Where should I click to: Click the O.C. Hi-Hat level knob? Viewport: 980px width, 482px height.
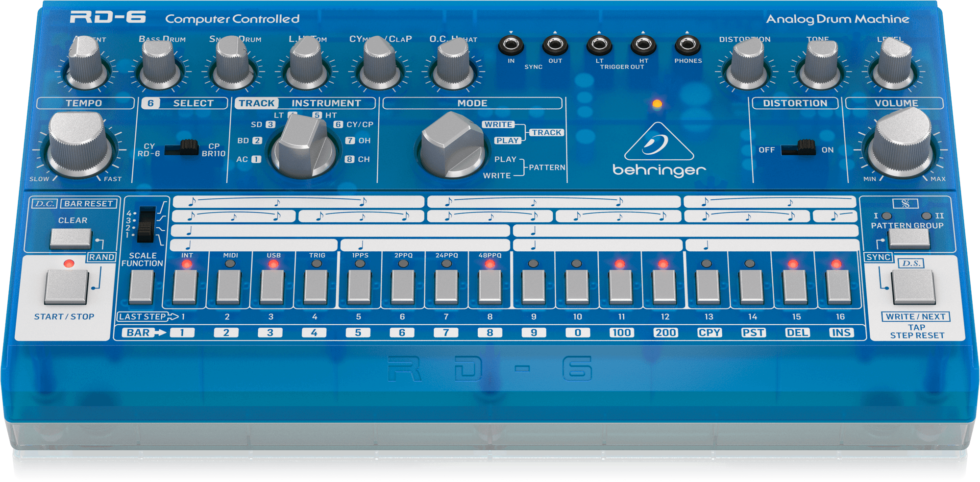[x=453, y=64]
